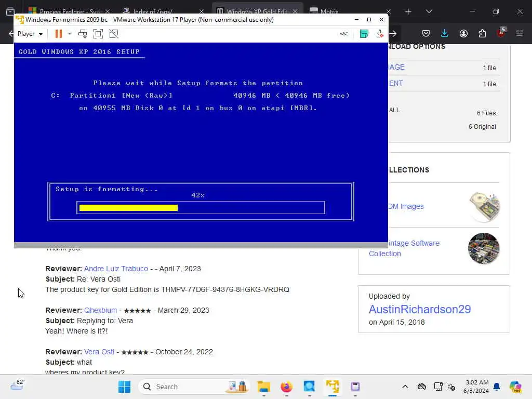Click the download option partially labeled 'AGE'
This screenshot has height=399, width=532.
point(396,67)
